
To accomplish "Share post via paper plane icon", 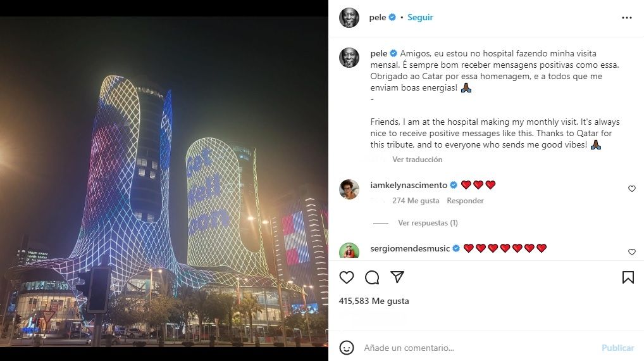I will click(397, 277).
